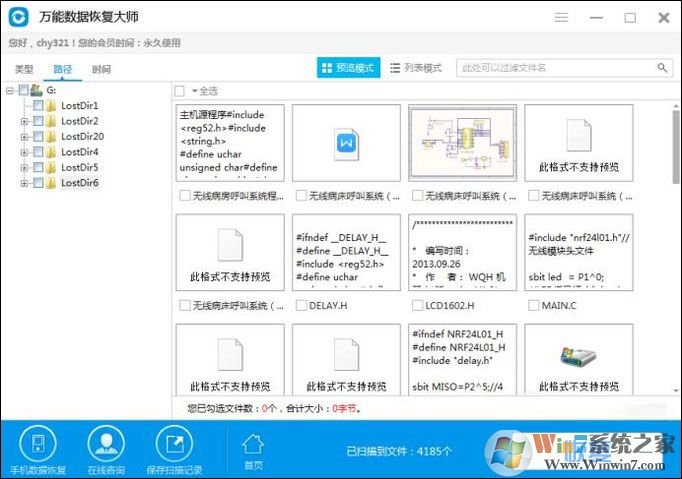
Task: Open the DELAY.H code preview thumbnail
Action: click(346, 252)
